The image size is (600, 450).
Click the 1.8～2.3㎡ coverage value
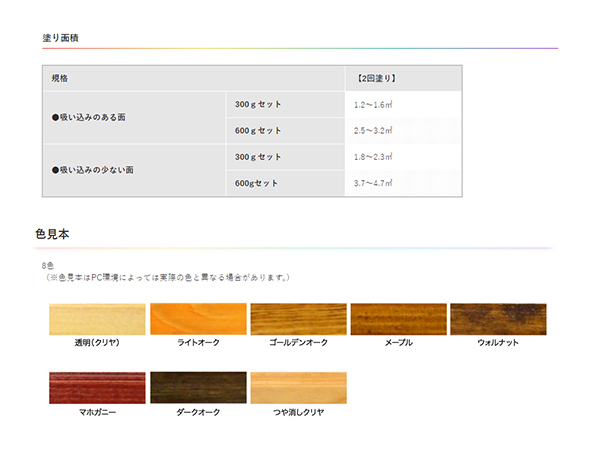(x=373, y=157)
